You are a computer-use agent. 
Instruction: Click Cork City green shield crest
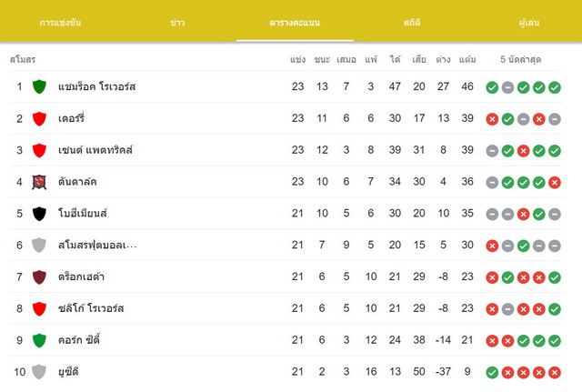coord(39,340)
